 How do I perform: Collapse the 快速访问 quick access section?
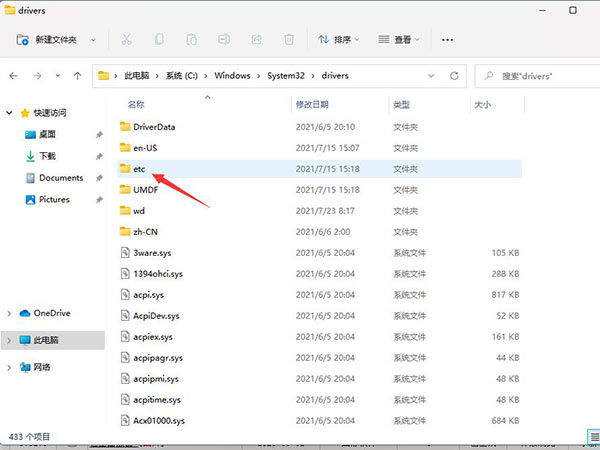click(10, 112)
